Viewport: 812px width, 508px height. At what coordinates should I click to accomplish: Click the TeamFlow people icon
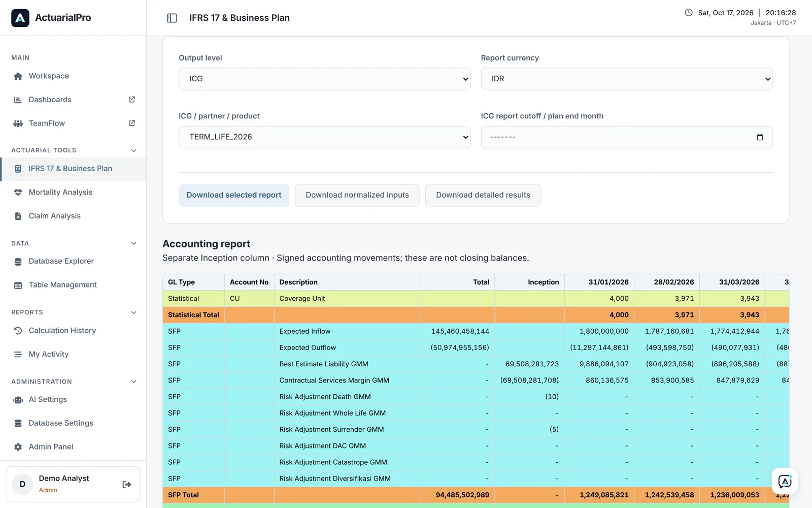point(18,123)
